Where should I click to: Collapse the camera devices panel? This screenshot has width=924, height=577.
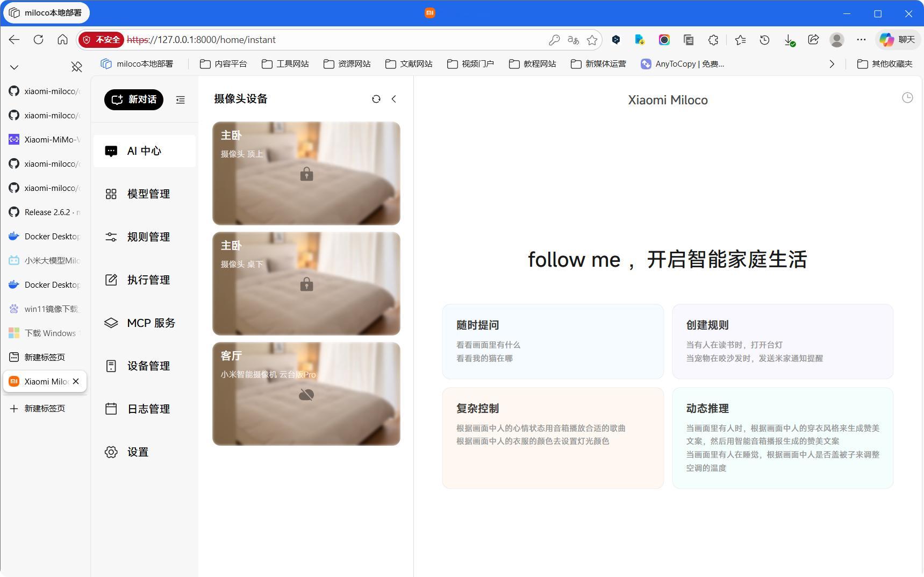[x=394, y=99]
